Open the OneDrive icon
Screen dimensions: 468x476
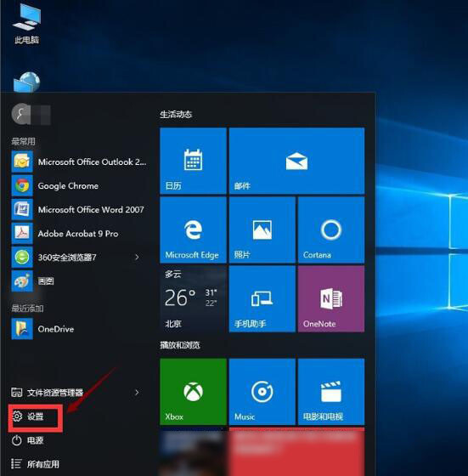tap(22, 329)
